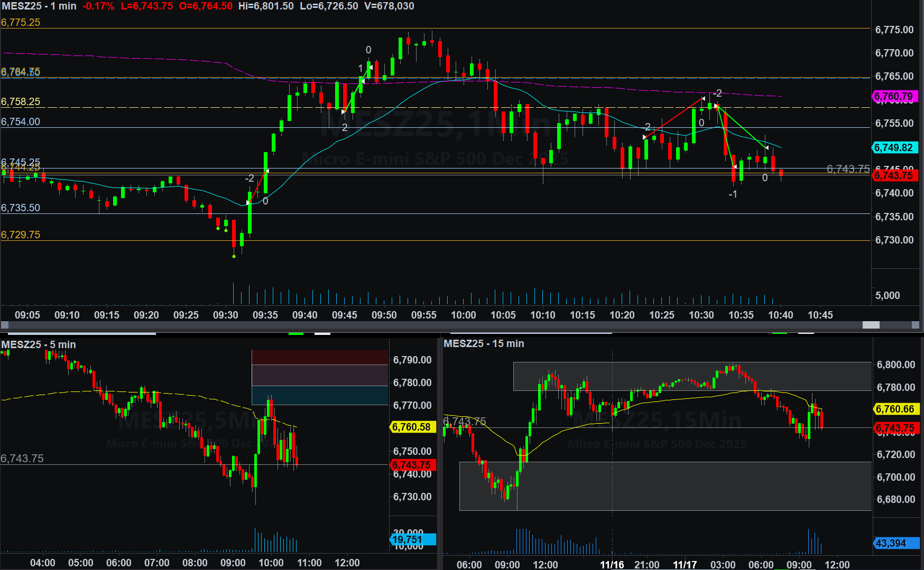Click the scroll button at left end of scrollbar

click(5, 325)
